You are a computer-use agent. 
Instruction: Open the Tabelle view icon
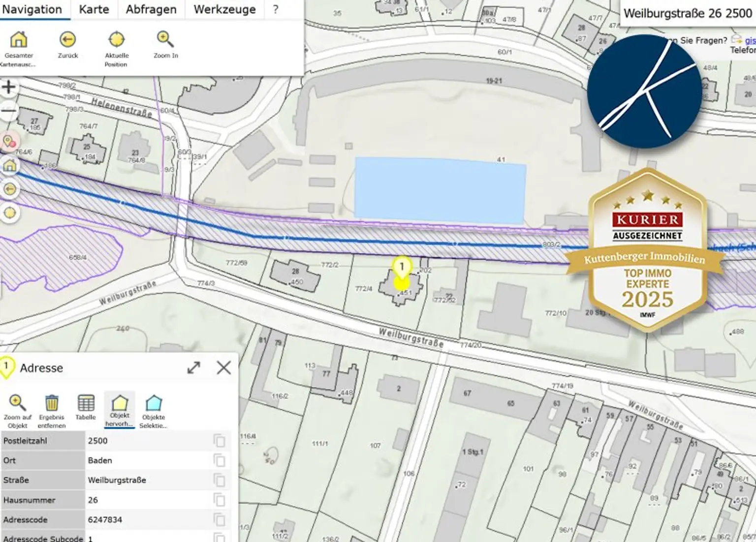tap(86, 404)
